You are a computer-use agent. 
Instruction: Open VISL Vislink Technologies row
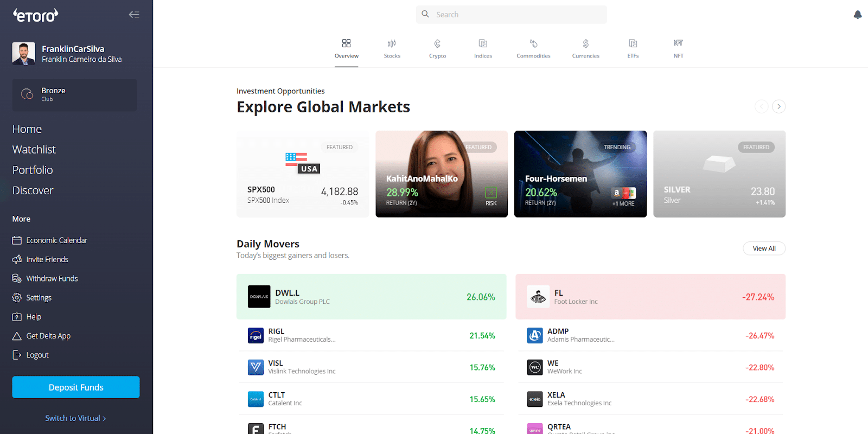coord(372,367)
